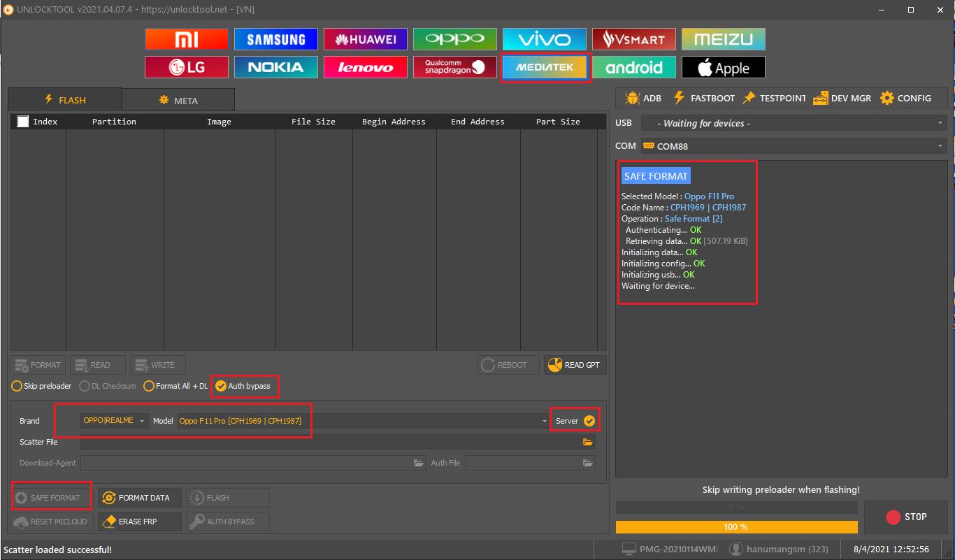Browse for Auth File folder icon
955x560 pixels.
click(x=588, y=463)
